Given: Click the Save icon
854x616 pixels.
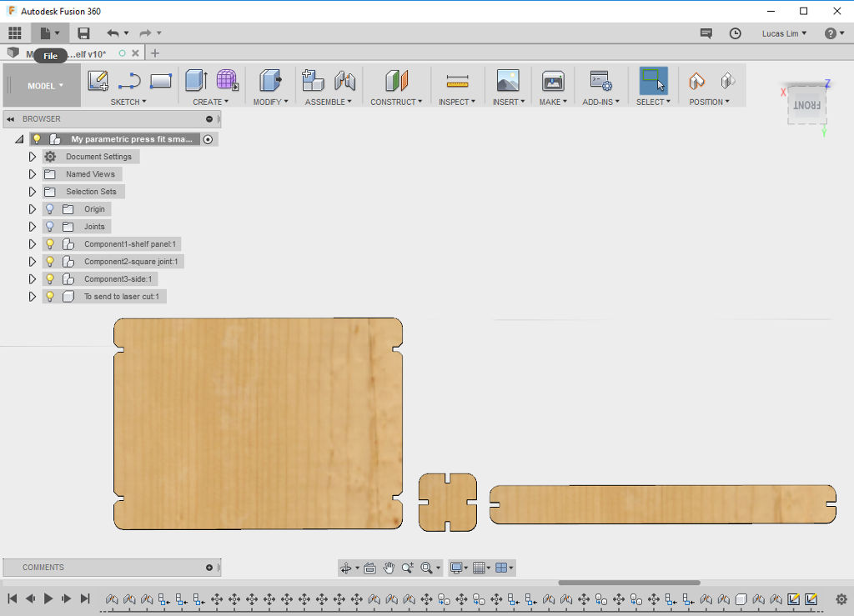Looking at the screenshot, I should 83,33.
